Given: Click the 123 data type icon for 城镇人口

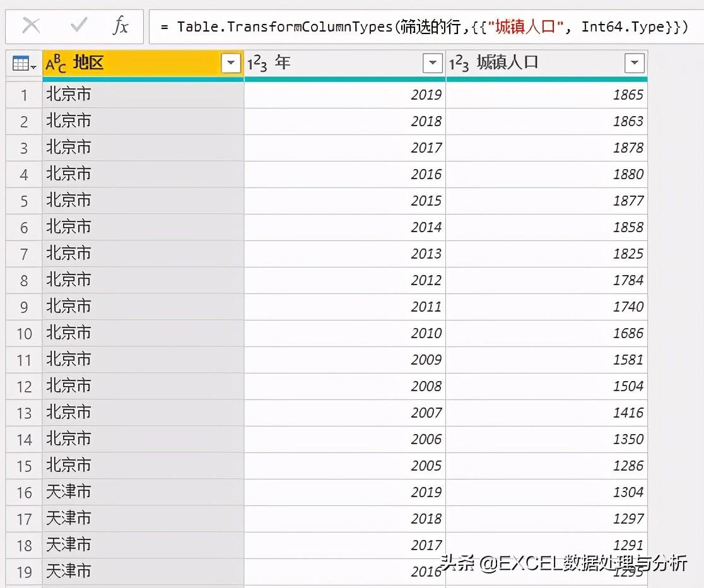Looking at the screenshot, I should (x=459, y=64).
